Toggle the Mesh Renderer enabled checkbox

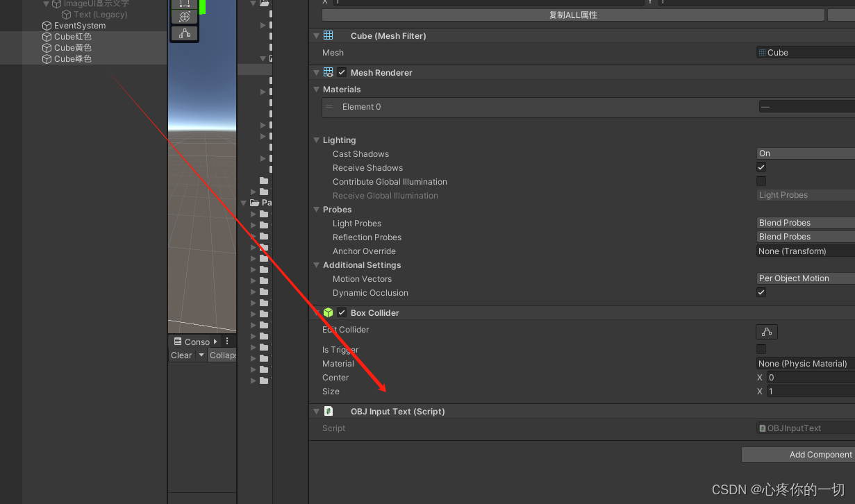point(342,72)
